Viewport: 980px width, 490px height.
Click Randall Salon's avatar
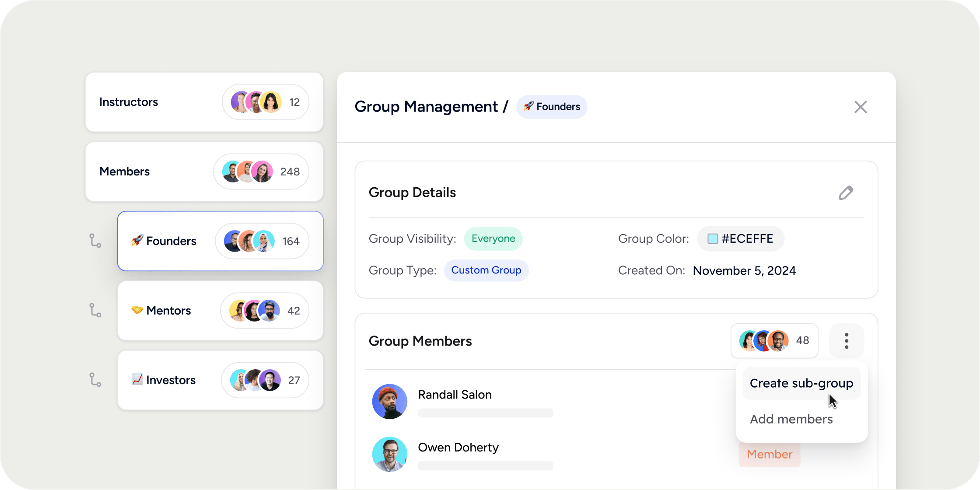389,402
